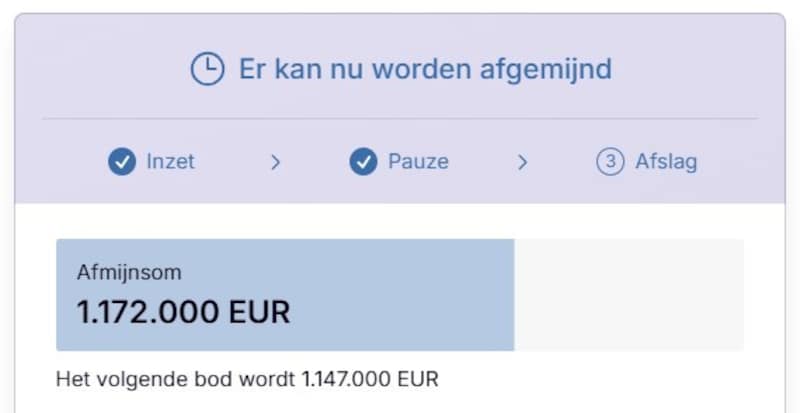800x413 pixels.
Task: Select the Pauze step label
Action: (x=418, y=162)
